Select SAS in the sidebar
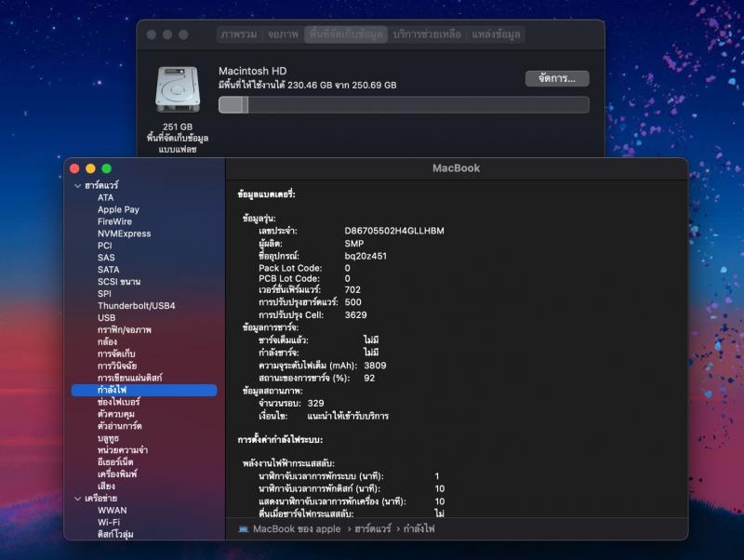 pyautogui.click(x=106, y=258)
